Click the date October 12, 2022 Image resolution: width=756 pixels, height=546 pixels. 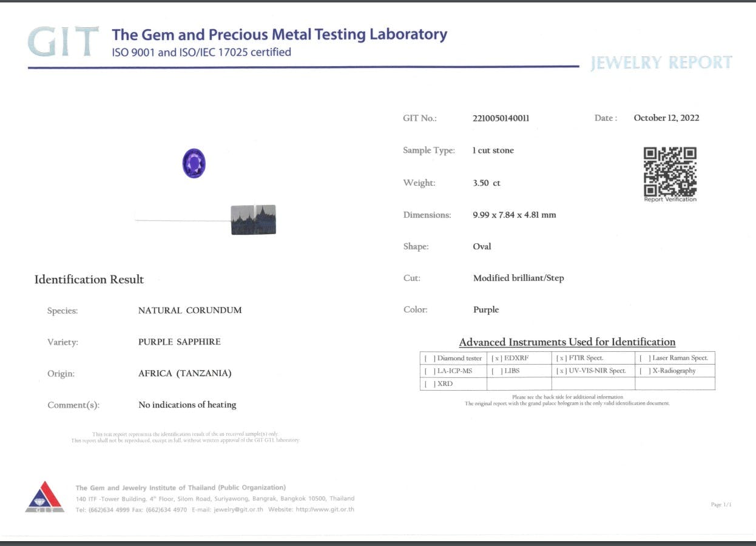[666, 118]
